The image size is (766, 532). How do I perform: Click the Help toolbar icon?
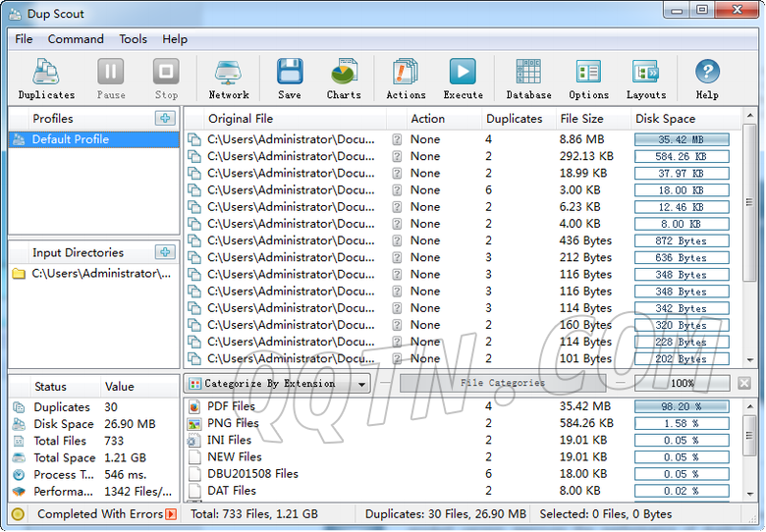pos(707,79)
